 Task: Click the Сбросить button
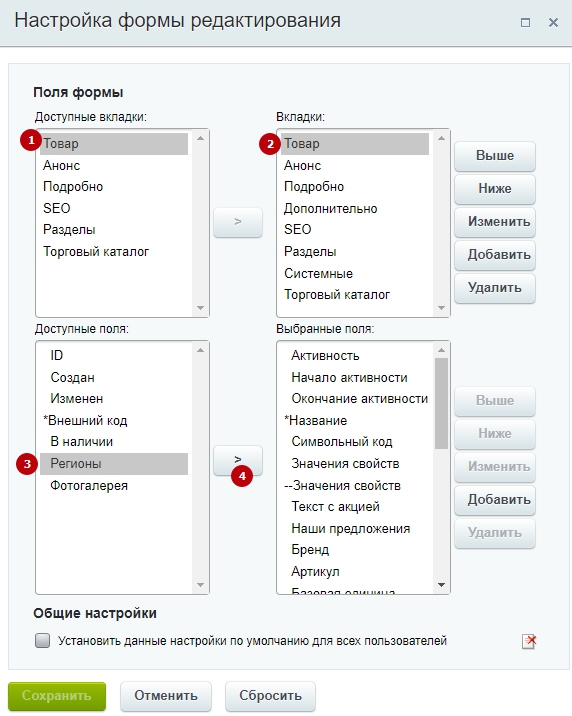coord(270,695)
